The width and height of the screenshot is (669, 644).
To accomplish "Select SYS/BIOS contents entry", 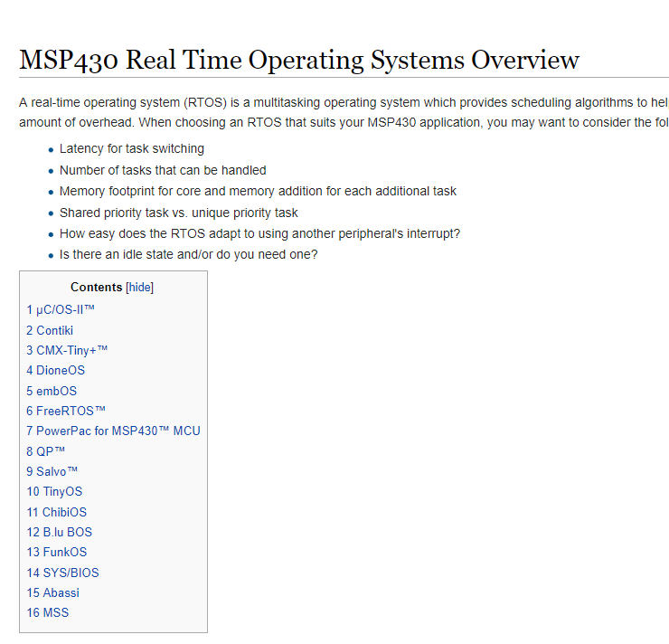I will point(62,573).
